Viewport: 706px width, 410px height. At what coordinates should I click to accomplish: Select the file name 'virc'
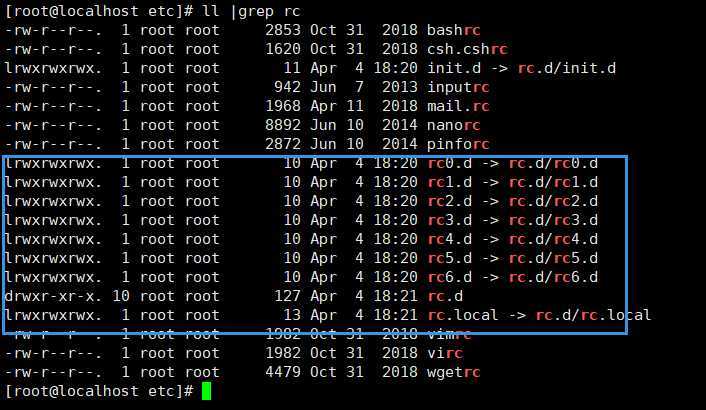point(445,353)
